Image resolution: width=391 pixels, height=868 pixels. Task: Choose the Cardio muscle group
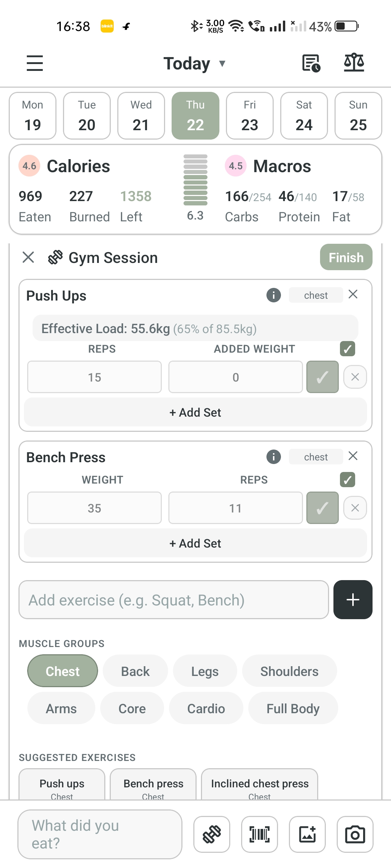(206, 708)
